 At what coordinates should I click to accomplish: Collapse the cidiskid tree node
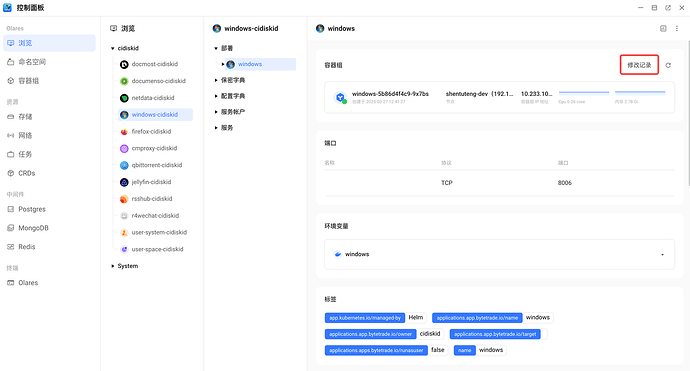coord(113,48)
